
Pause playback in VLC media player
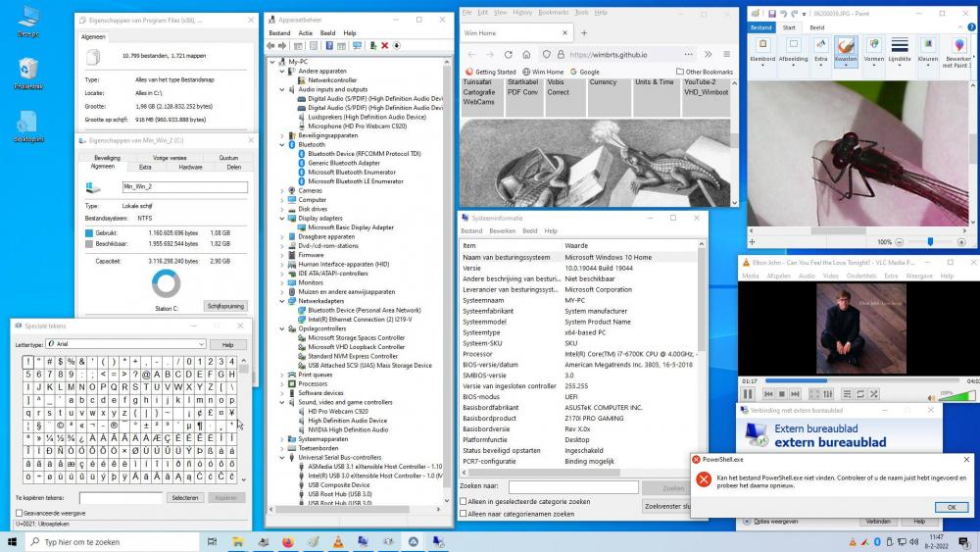pos(749,394)
